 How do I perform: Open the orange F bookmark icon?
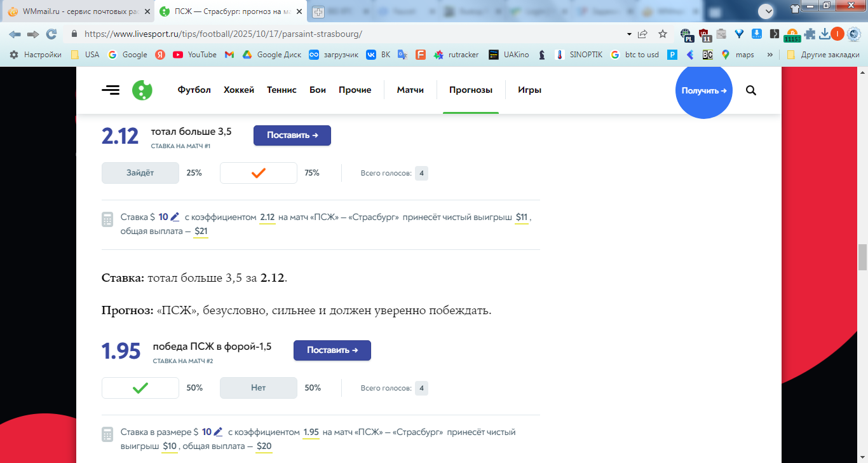click(420, 55)
